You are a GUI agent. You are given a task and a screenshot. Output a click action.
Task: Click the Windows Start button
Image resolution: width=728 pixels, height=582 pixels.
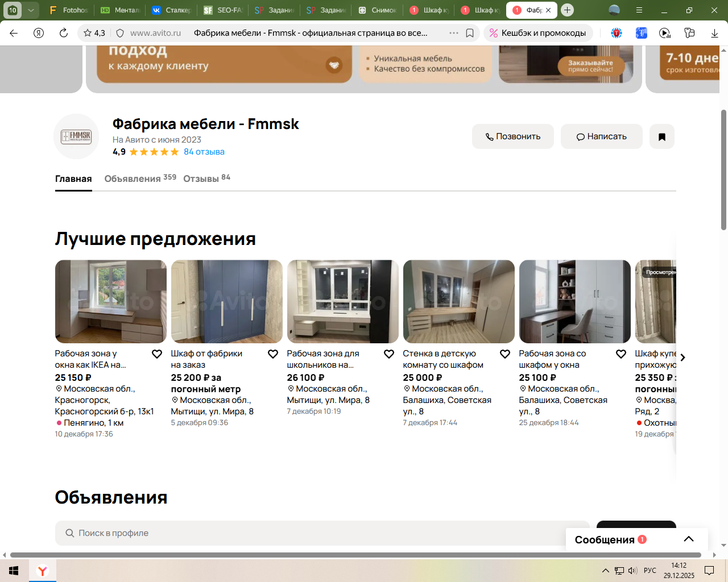[14, 571]
